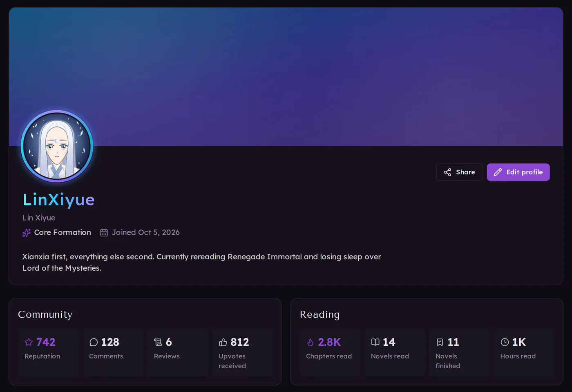Click the Reading section heading
Viewport: 572px width, 392px height.
pyautogui.click(x=320, y=314)
